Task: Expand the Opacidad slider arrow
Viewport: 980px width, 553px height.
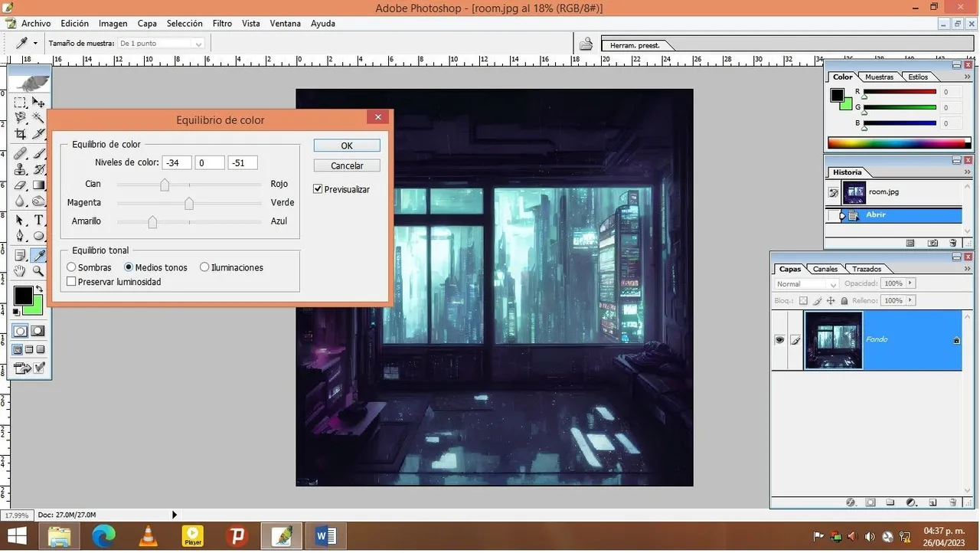Action: coord(910,283)
